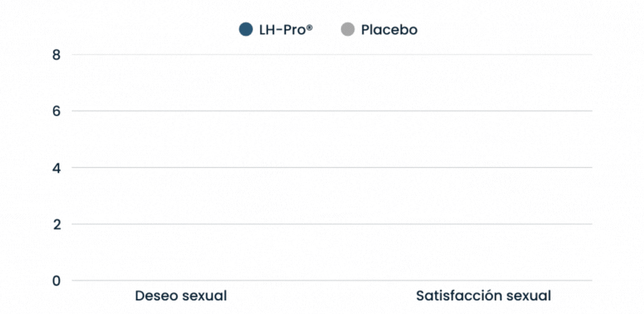Image resolution: width=644 pixels, height=314 pixels.
Task: Select the y-axis label 8
Action: [57, 55]
